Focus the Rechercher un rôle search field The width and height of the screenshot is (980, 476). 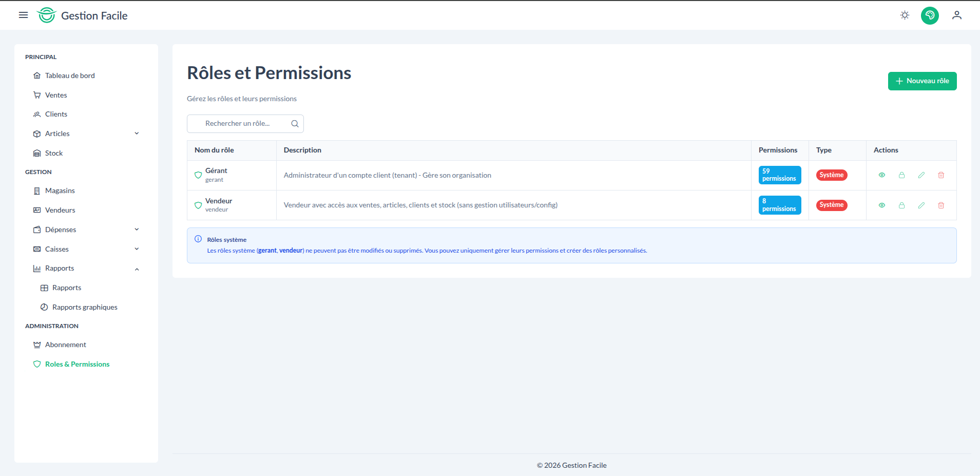(245, 124)
